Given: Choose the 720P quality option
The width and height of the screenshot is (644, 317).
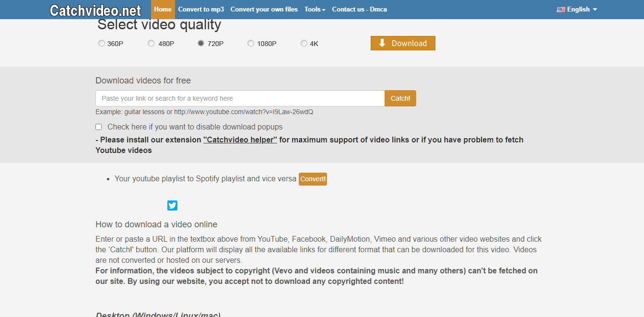Looking at the screenshot, I should pos(201,44).
